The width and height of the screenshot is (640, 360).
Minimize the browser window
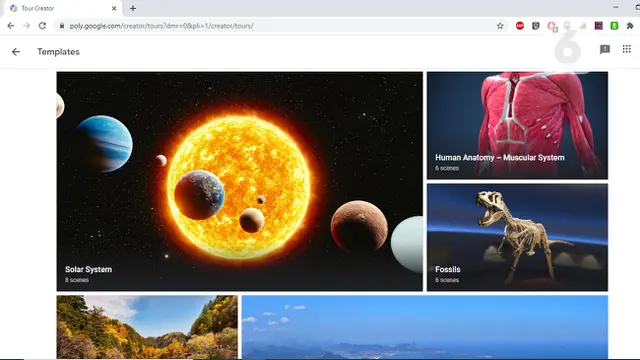pyautogui.click(x=616, y=7)
